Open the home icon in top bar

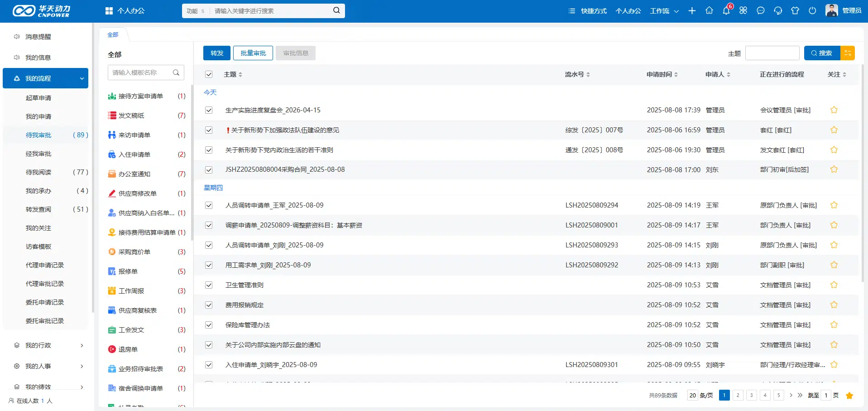[x=709, y=10]
